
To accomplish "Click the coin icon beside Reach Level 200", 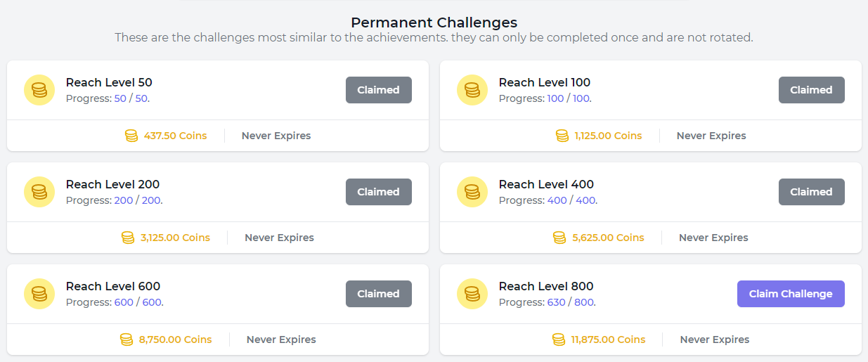I will coord(39,192).
